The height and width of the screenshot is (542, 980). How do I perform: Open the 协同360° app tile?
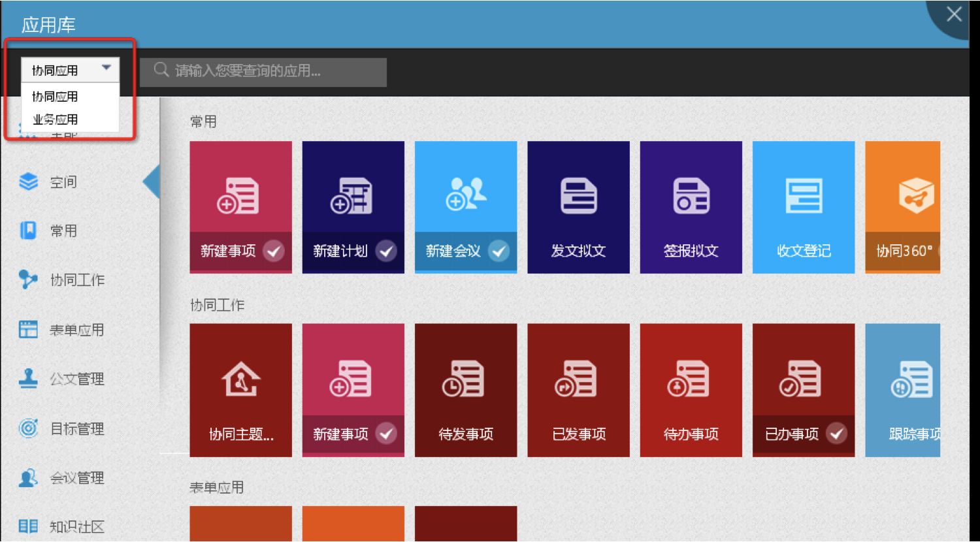click(x=902, y=207)
